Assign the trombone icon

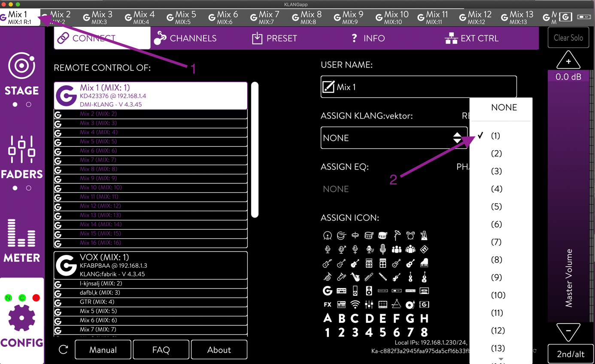point(341,277)
